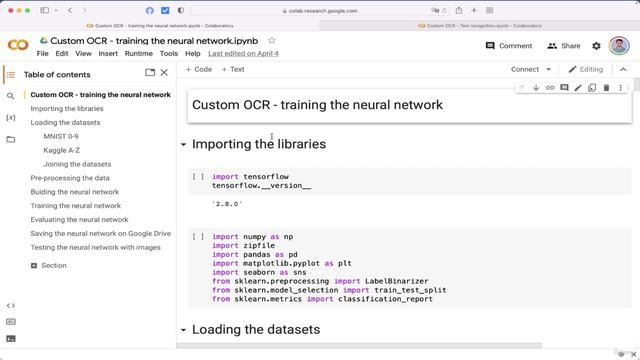Open the Files folder panel

11,139
